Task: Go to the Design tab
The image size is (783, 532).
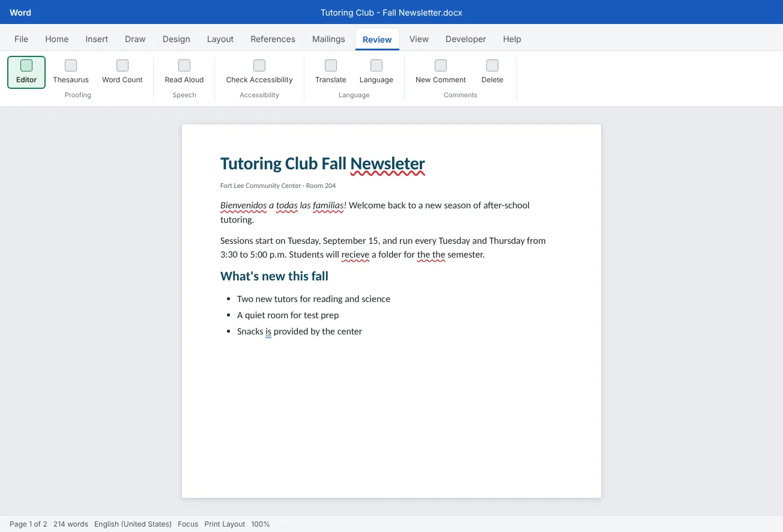Action: [177, 39]
